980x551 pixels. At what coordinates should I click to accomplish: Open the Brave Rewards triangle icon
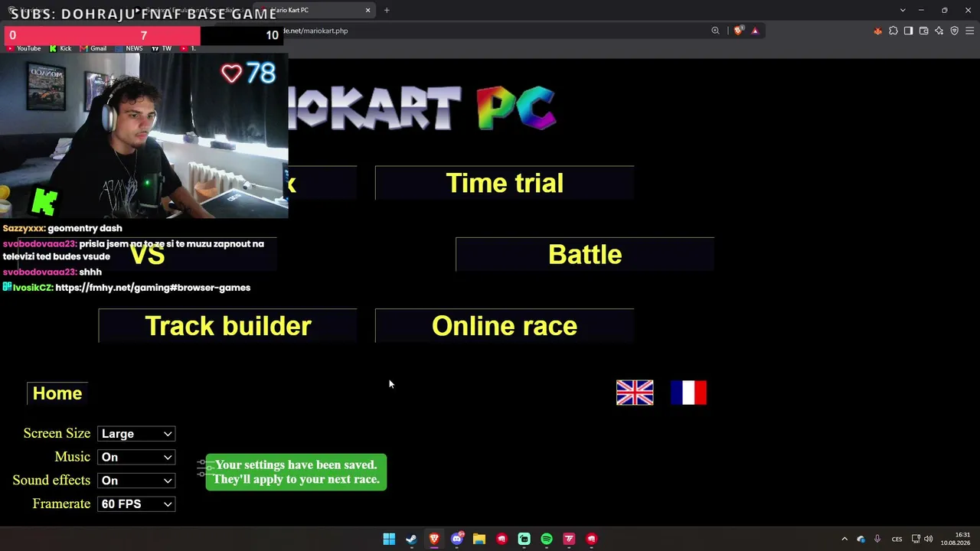(755, 31)
